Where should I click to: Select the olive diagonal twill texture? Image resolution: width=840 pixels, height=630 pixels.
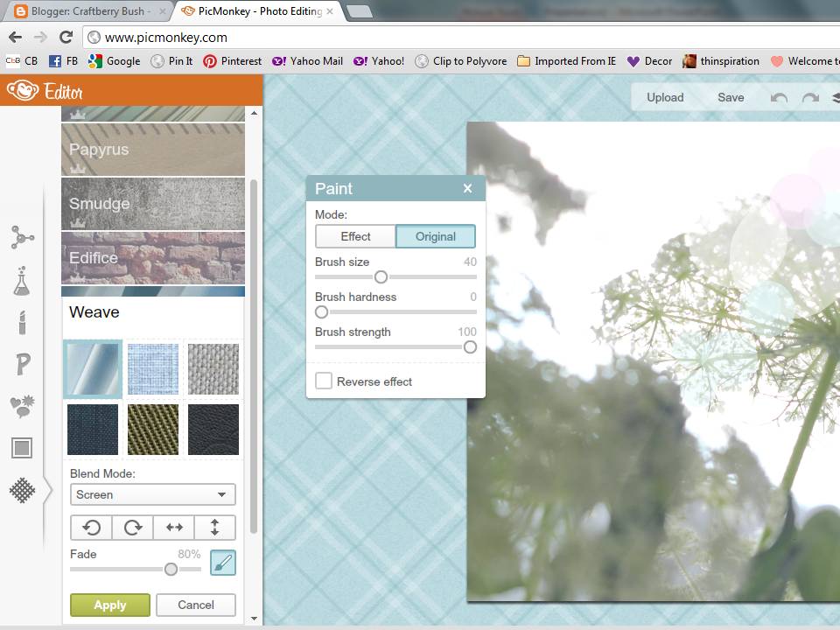(152, 430)
